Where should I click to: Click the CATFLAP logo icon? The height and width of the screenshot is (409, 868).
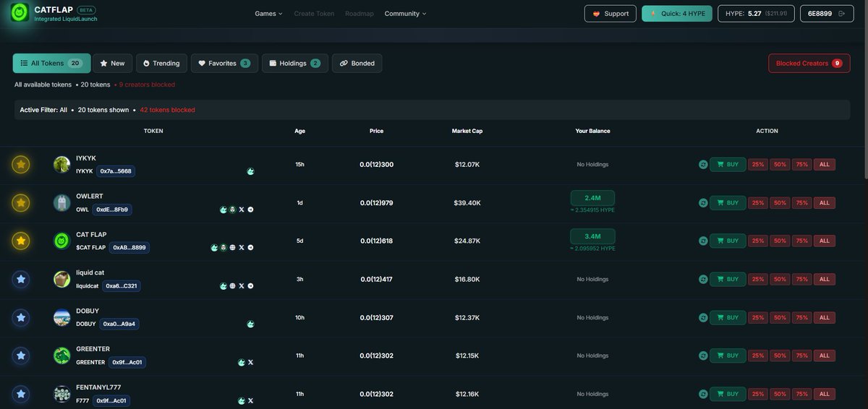20,12
